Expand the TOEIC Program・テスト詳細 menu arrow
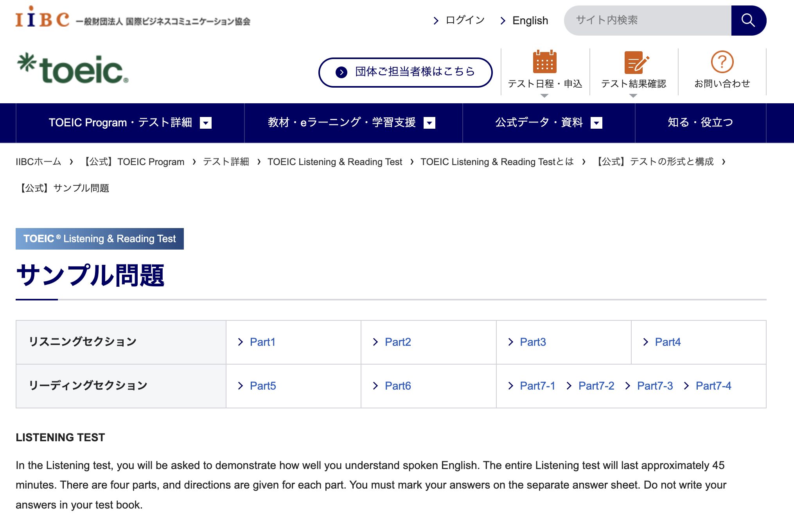Screen dimensions: 794x532 coord(206,123)
